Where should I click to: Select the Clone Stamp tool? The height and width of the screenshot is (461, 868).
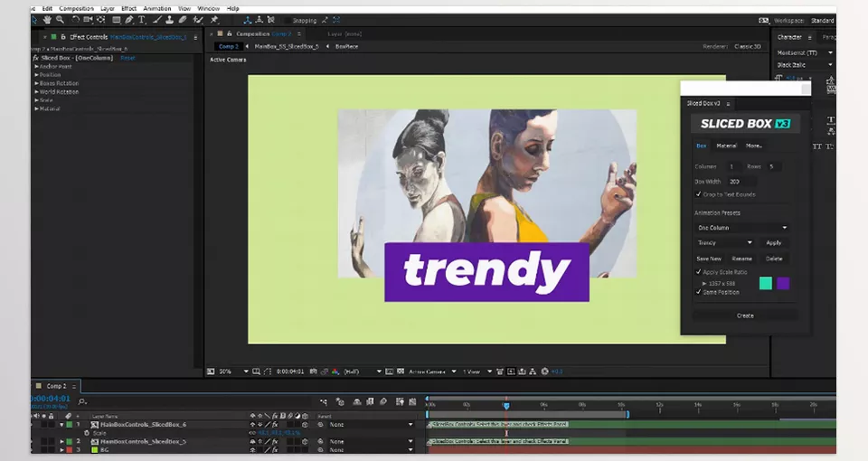tap(169, 19)
